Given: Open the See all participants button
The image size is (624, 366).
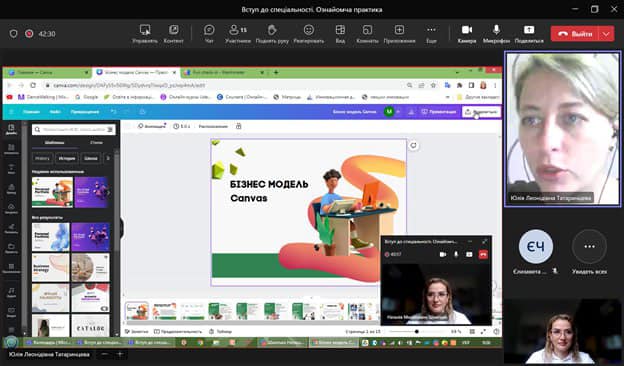Looking at the screenshot, I should click(x=589, y=247).
